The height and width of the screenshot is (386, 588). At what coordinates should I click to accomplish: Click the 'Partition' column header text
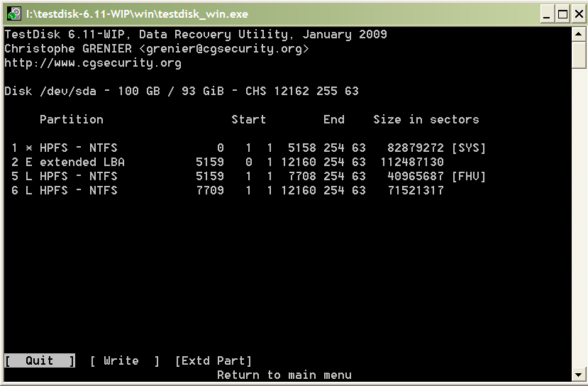coord(71,119)
